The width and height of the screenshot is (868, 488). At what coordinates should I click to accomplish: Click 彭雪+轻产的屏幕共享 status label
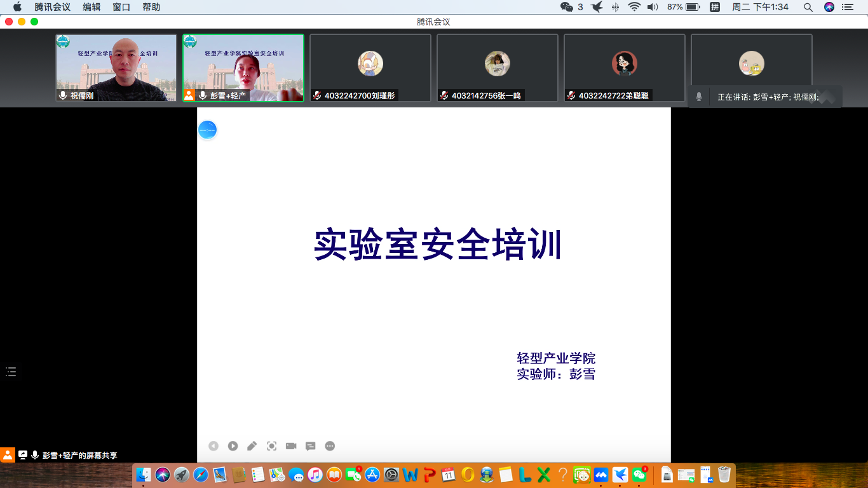tap(80, 456)
